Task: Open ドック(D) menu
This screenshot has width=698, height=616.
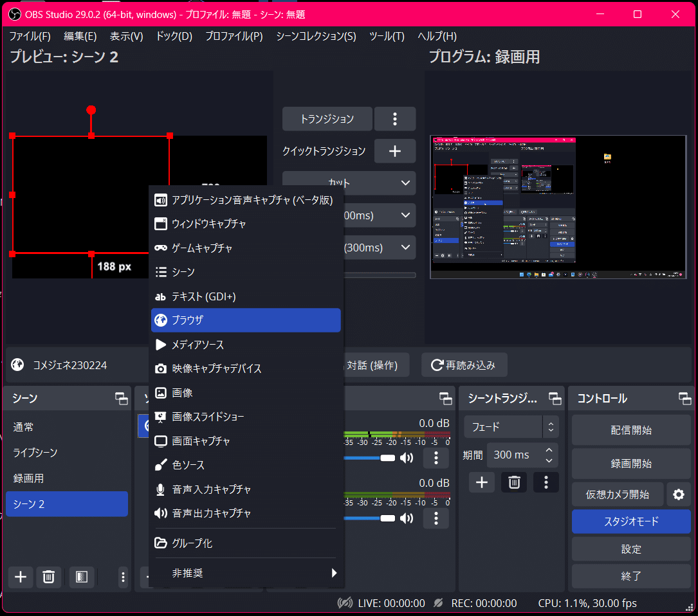Action: [174, 36]
